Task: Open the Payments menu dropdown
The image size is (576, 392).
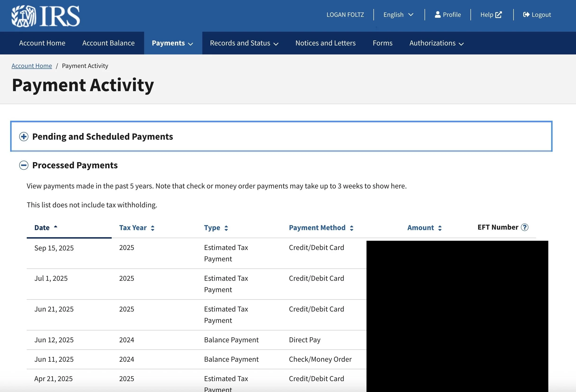Action: (x=173, y=43)
